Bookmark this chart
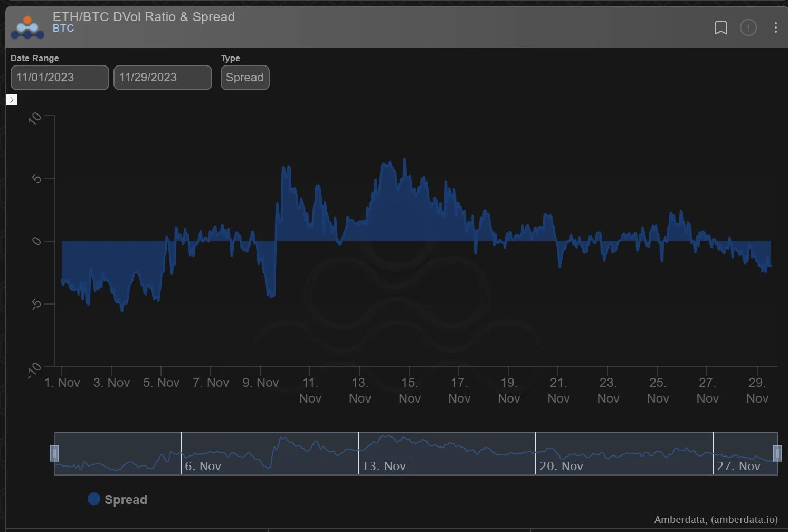Image resolution: width=788 pixels, height=532 pixels. click(x=720, y=27)
